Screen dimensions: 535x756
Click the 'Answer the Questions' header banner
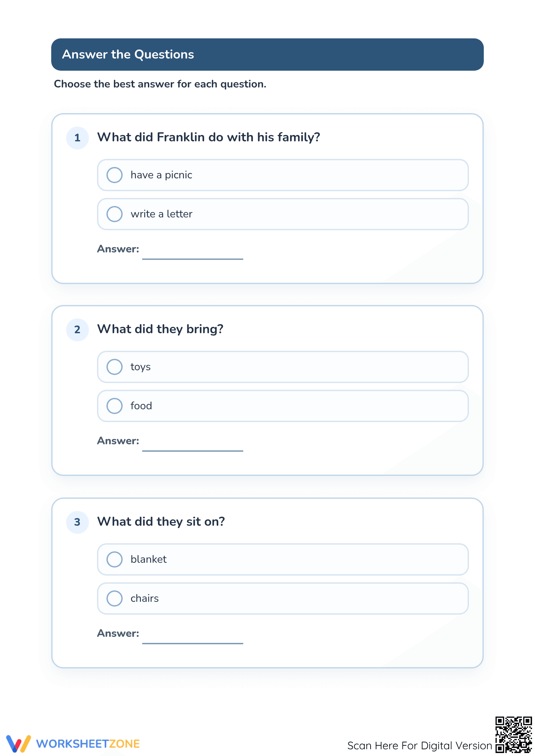click(267, 55)
